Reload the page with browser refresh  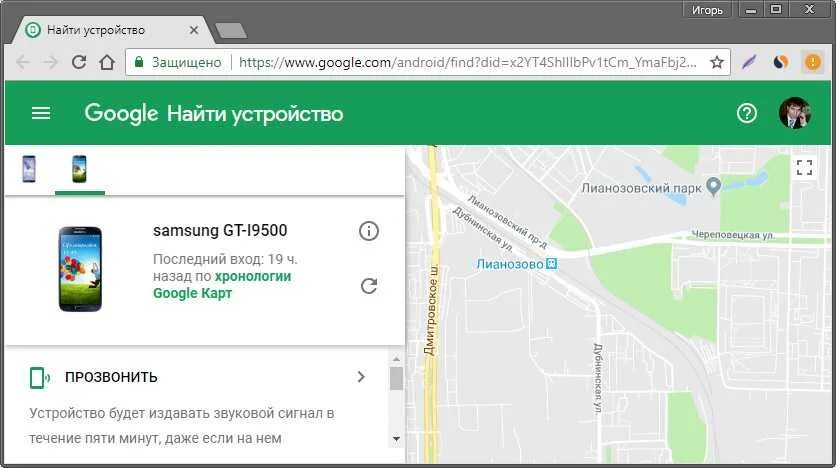coord(79,62)
